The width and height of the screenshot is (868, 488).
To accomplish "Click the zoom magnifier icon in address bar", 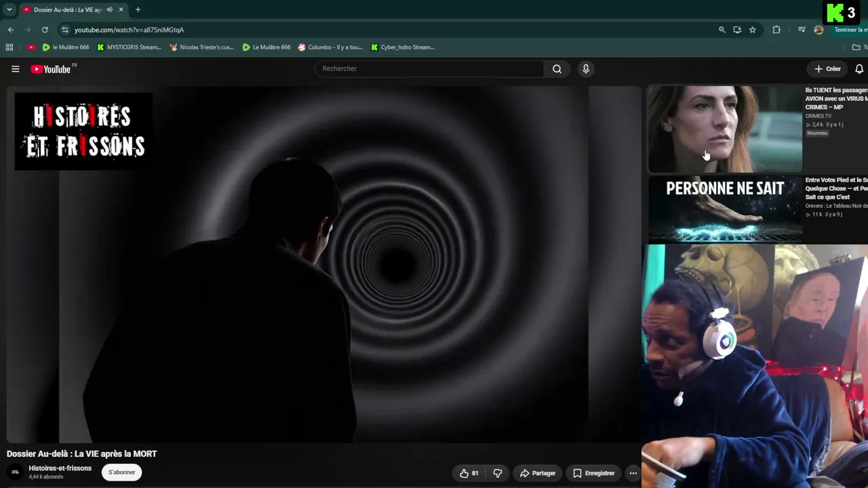I will [x=722, y=30].
